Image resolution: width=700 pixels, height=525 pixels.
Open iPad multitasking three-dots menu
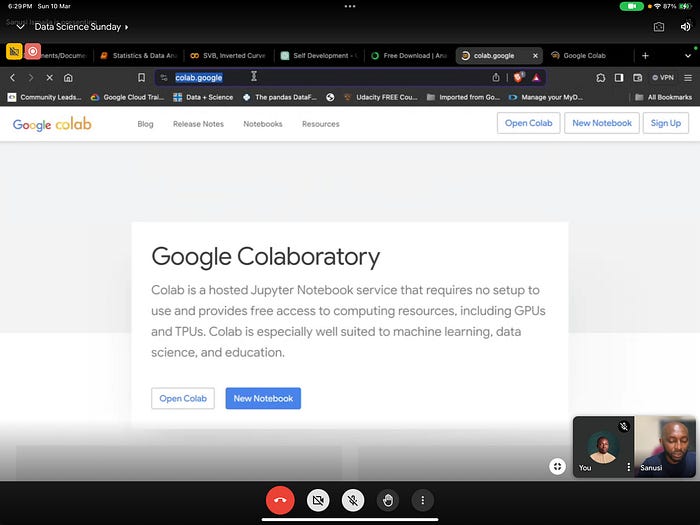[x=350, y=6]
